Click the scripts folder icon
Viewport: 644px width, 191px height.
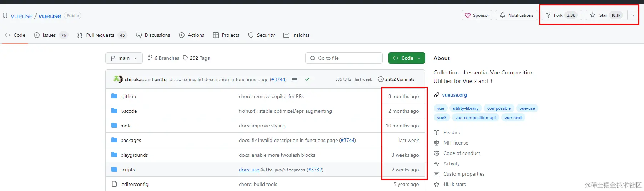point(114,169)
